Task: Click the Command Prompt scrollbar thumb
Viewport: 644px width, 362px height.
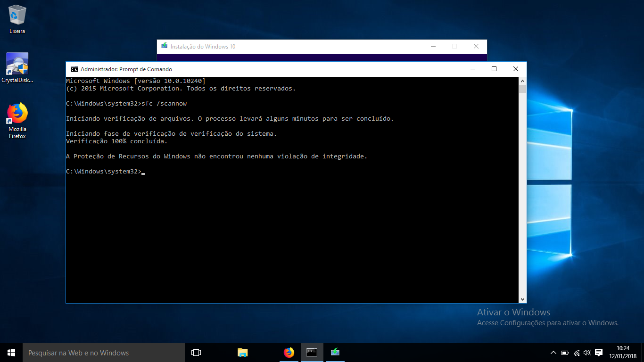Action: pyautogui.click(x=522, y=89)
